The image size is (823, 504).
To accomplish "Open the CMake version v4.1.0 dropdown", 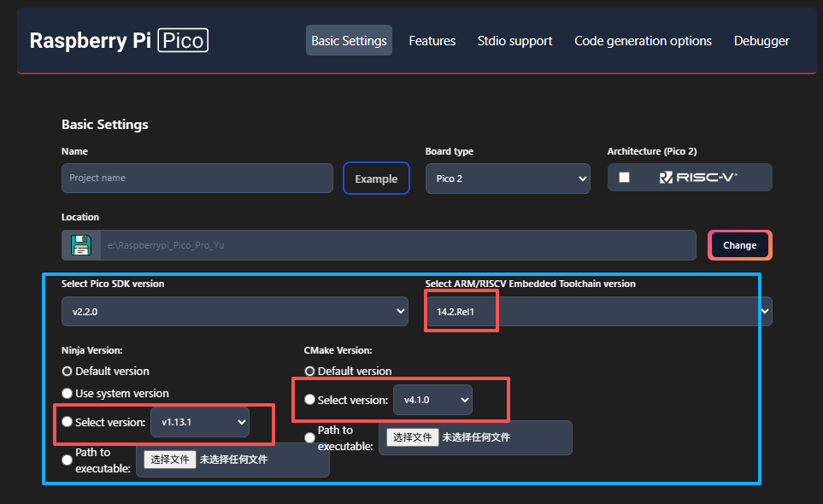I will (432, 400).
